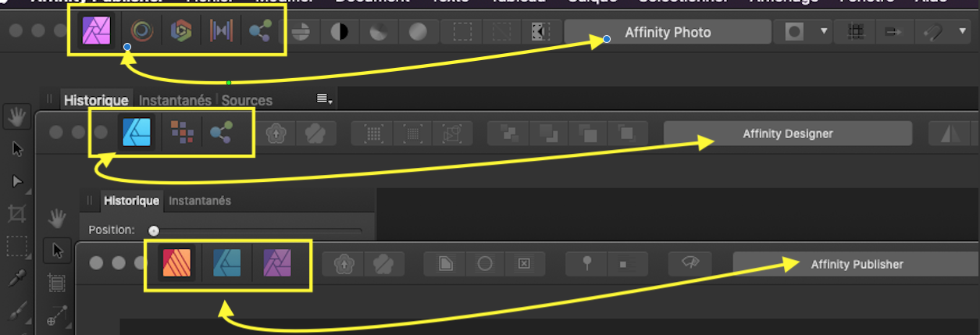980x335 pixels.
Task: Select the blue Designer persona icon
Action: tap(137, 133)
